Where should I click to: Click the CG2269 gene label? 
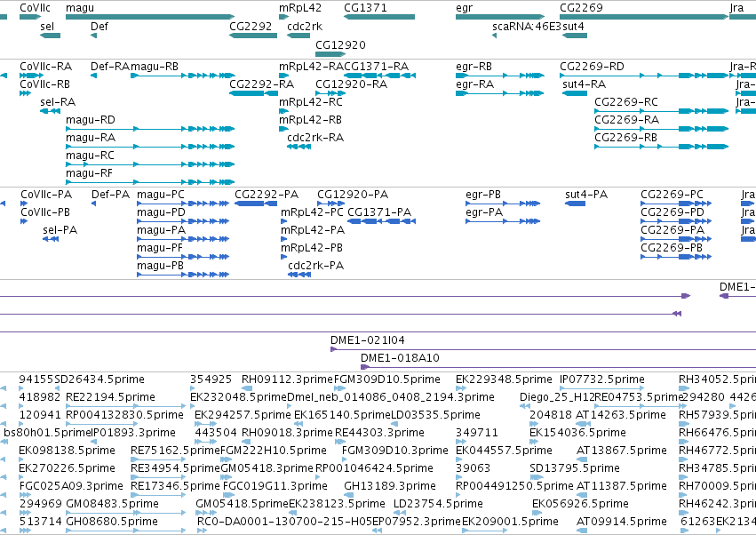581,8
